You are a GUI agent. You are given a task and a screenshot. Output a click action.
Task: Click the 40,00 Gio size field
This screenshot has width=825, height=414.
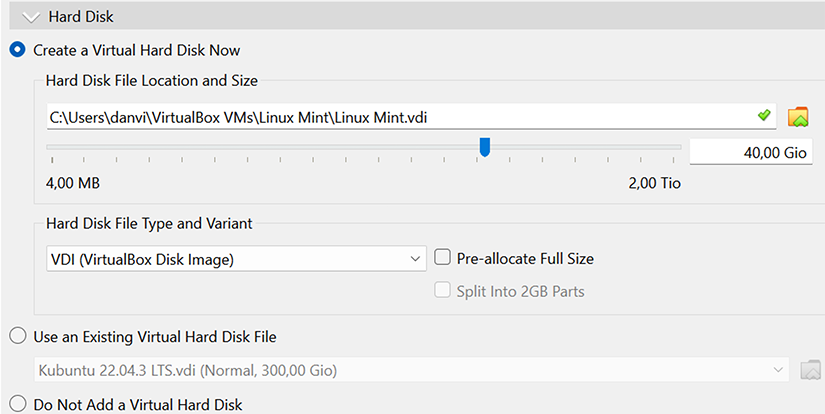pyautogui.click(x=750, y=151)
